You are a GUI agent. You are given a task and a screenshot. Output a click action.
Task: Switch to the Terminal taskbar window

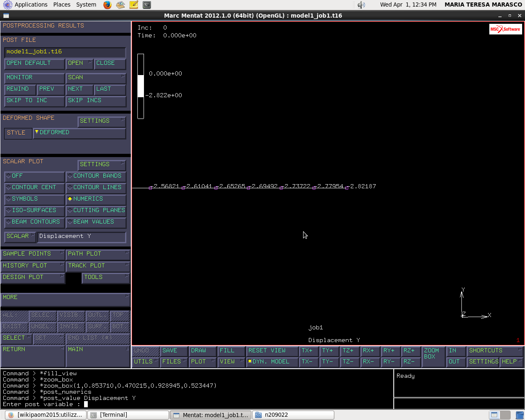click(x=128, y=415)
